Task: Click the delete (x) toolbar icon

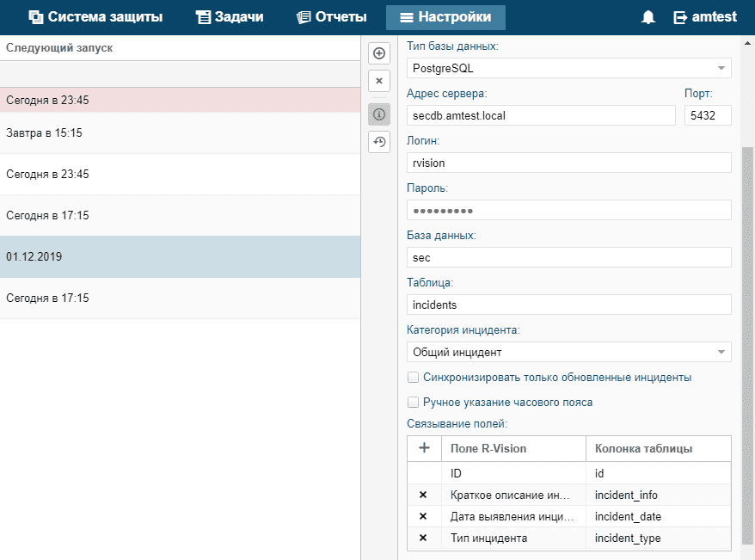Action: pyautogui.click(x=379, y=81)
